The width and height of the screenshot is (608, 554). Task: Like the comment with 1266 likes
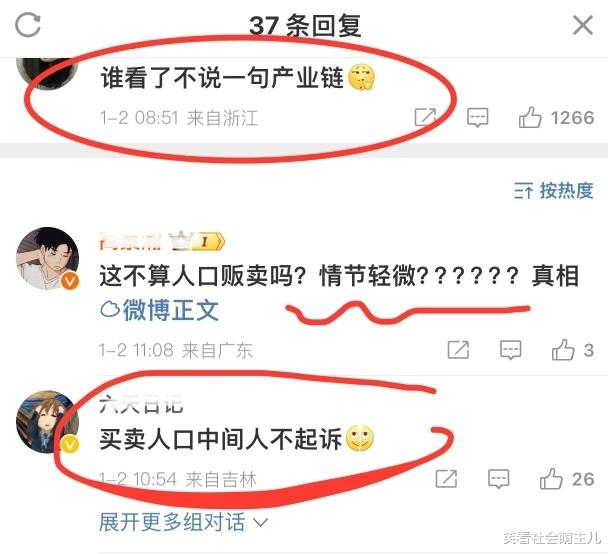pyautogui.click(x=530, y=117)
